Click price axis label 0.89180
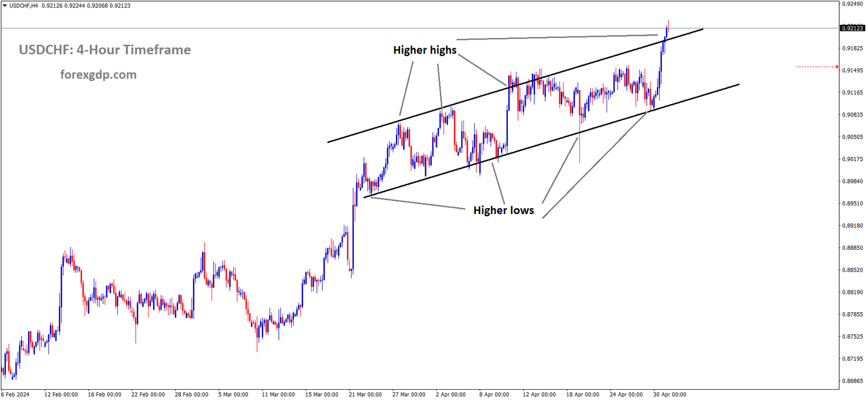The width and height of the screenshot is (868, 400). 852,225
